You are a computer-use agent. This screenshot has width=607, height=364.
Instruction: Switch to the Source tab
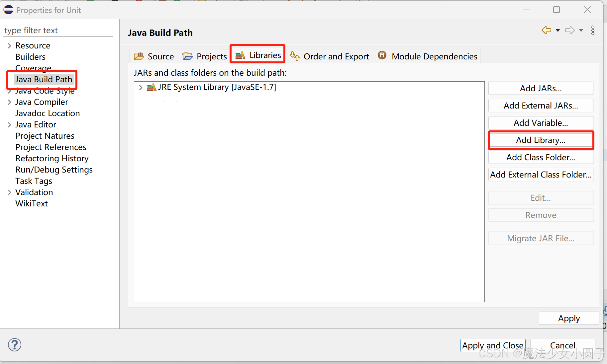tap(154, 56)
